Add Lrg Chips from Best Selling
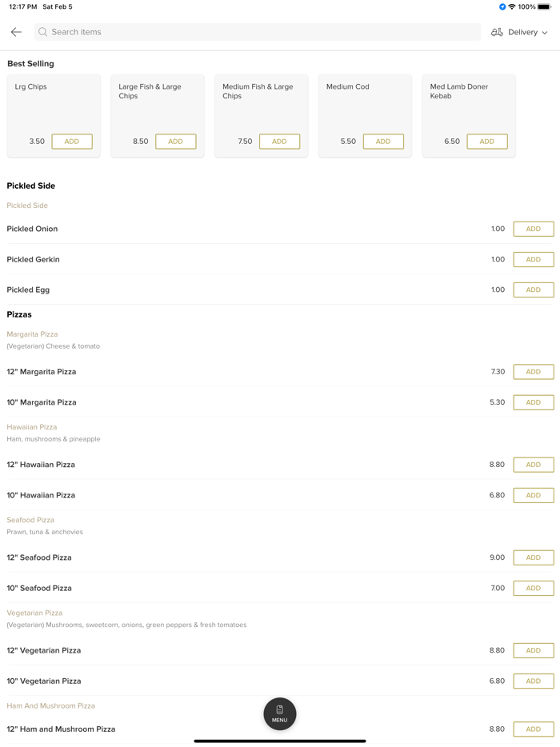560x747 pixels. click(x=72, y=142)
